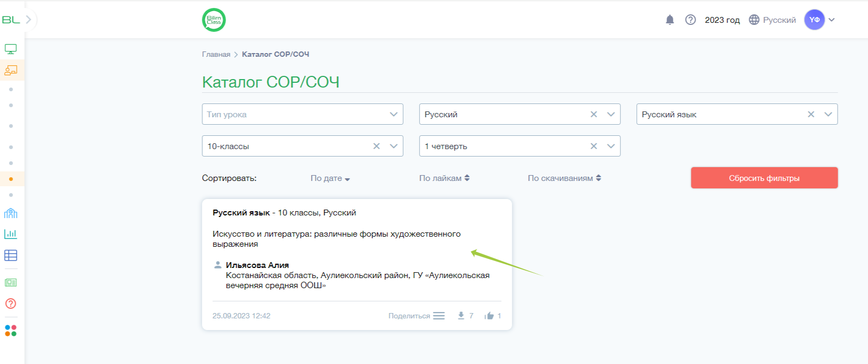Viewport: 868px width, 364px height.
Task: Sort by По дате
Action: click(x=330, y=178)
